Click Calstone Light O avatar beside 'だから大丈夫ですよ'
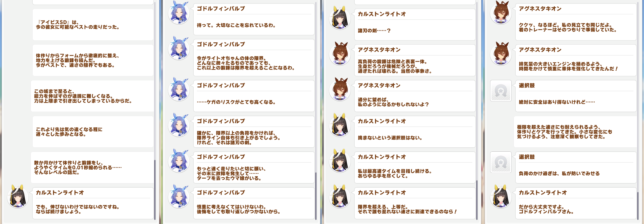The width and height of the screenshot is (644, 224). tap(501, 197)
